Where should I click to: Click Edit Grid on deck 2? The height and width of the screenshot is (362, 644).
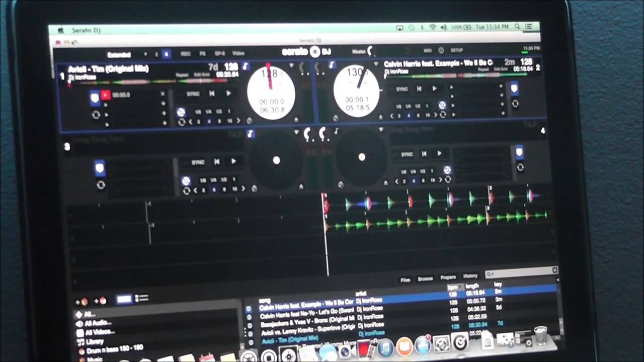501,69
